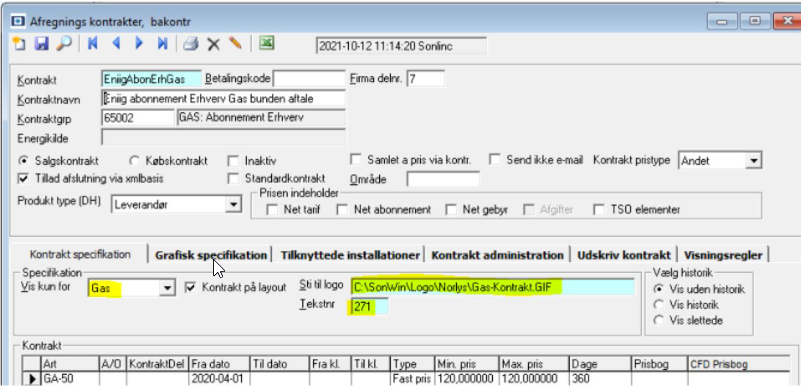Select the Salgskontrakt radio button
Image resolution: width=801 pixels, height=392 pixels.
(23, 161)
